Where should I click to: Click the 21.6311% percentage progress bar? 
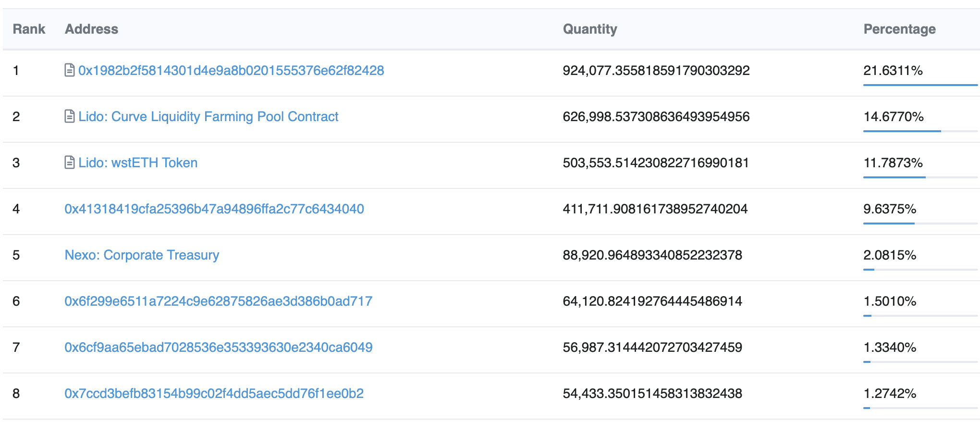(x=920, y=85)
